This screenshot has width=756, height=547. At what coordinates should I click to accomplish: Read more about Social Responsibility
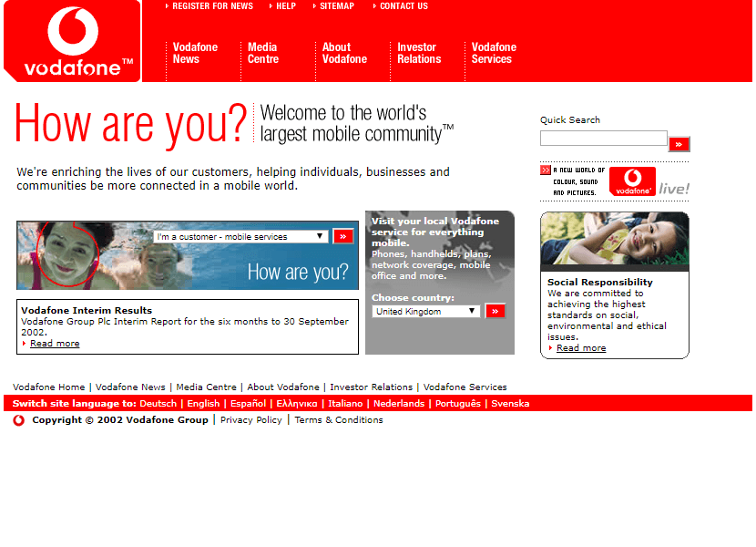click(x=581, y=348)
